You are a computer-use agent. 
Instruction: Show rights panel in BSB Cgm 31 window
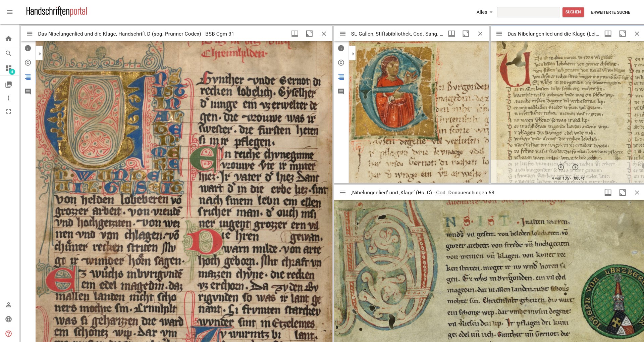click(x=28, y=63)
